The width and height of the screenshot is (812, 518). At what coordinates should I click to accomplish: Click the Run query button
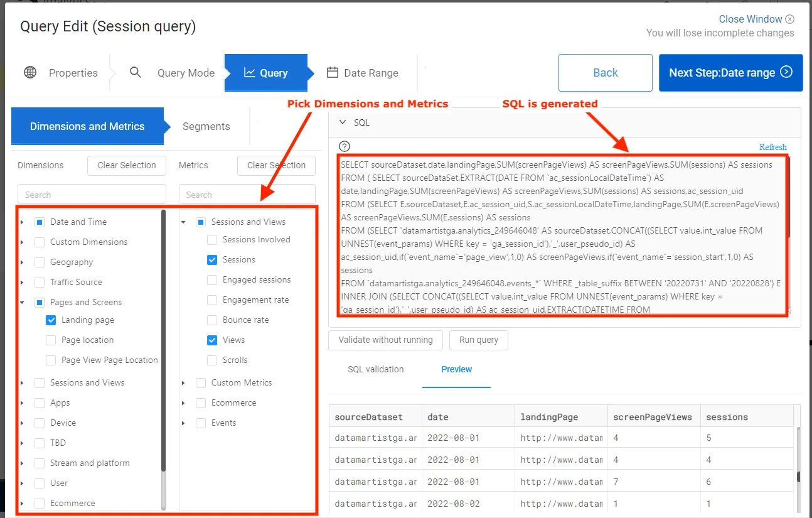(x=478, y=340)
